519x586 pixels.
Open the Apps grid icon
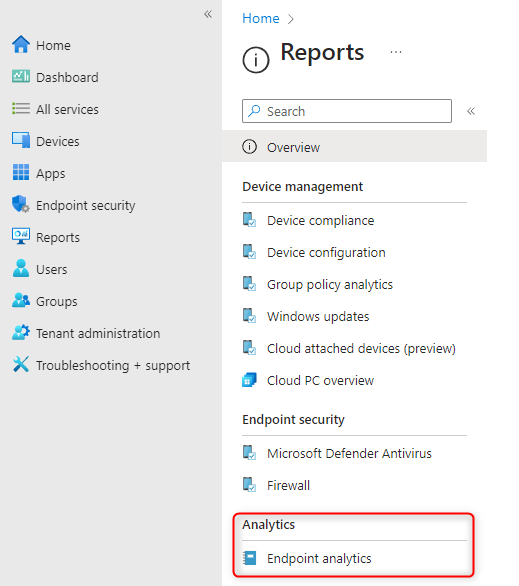[x=21, y=172]
